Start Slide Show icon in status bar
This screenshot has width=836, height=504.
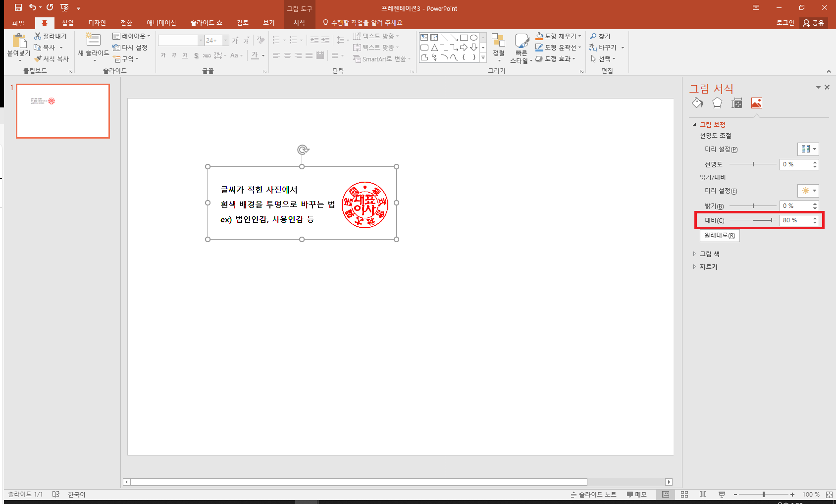(722, 494)
